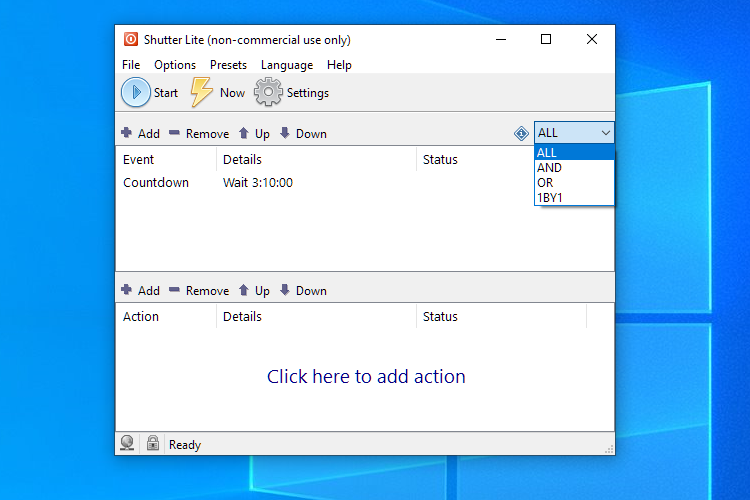Viewport: 750px width, 500px height.
Task: Click the plus icon in actions Add
Action: pyautogui.click(x=126, y=289)
